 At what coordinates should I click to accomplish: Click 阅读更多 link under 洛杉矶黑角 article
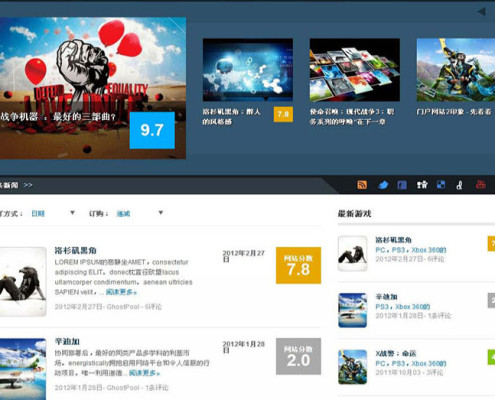(121, 292)
